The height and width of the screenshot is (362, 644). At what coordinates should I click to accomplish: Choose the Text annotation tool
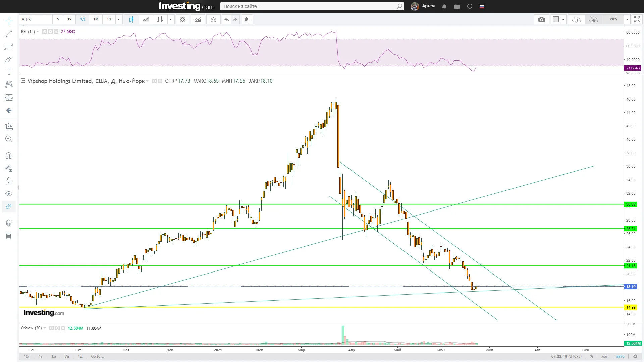[x=9, y=72]
